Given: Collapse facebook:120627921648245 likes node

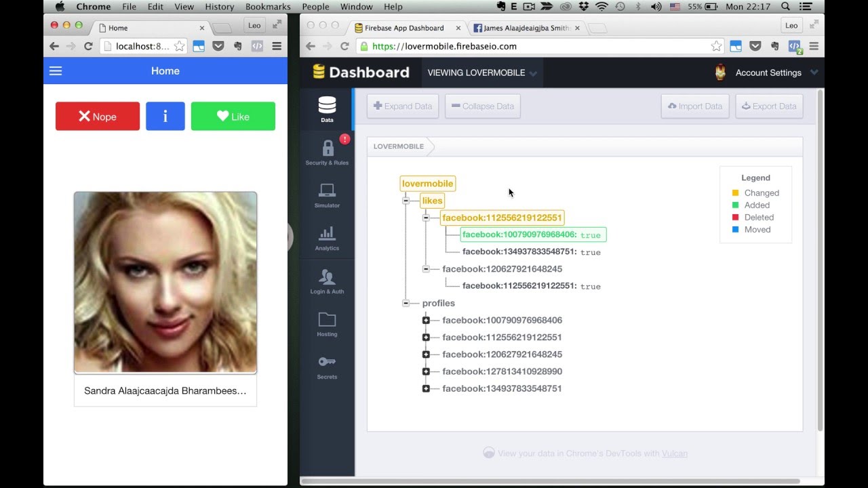Looking at the screenshot, I should (426, 269).
